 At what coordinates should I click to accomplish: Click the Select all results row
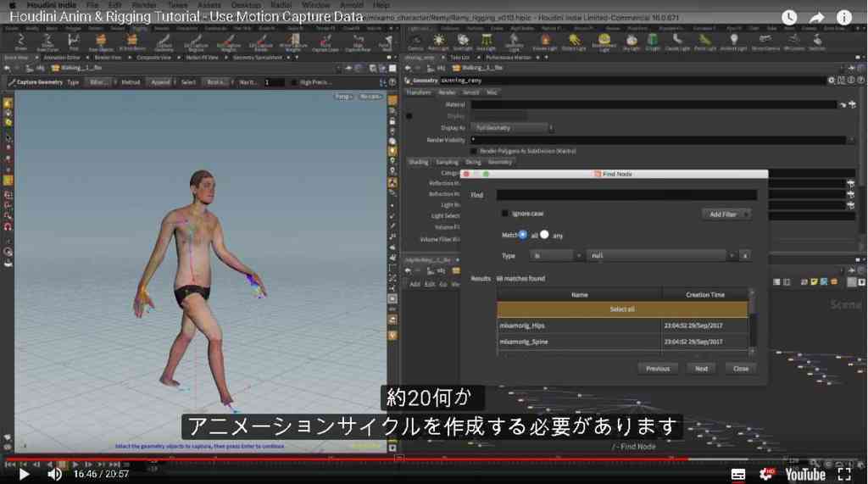click(x=622, y=309)
